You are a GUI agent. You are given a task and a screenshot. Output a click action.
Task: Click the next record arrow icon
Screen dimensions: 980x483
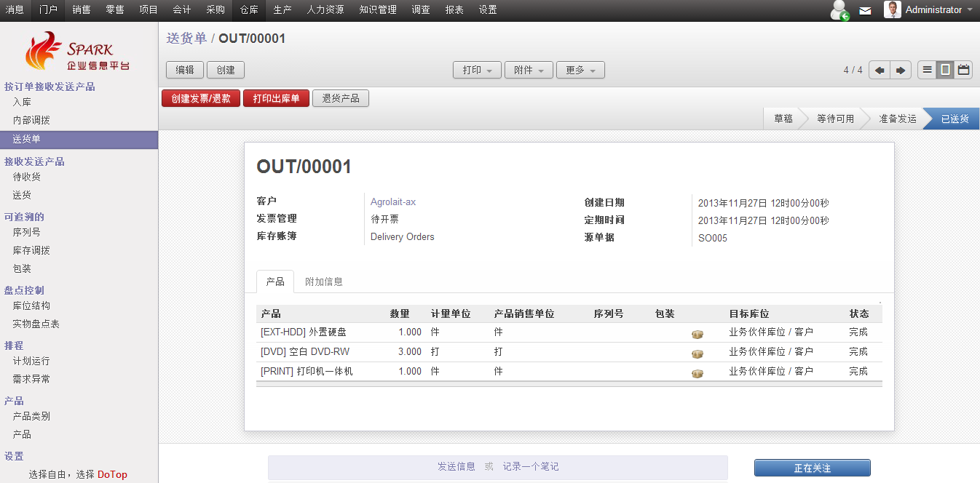point(901,71)
